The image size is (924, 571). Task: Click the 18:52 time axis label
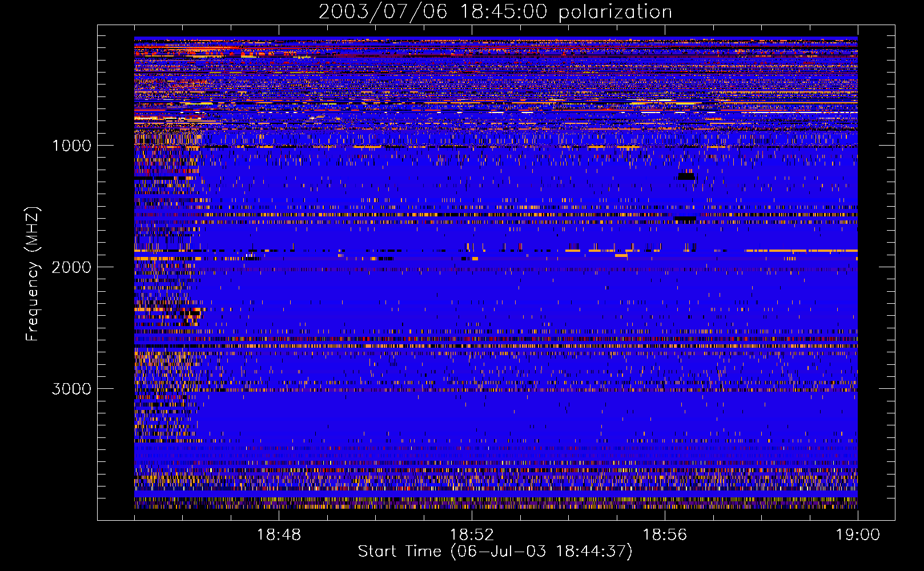(x=472, y=535)
